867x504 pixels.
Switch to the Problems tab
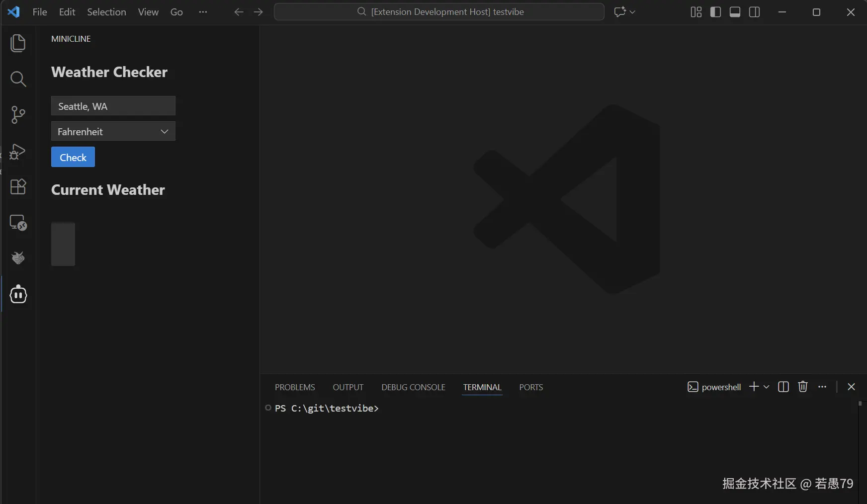click(x=295, y=387)
